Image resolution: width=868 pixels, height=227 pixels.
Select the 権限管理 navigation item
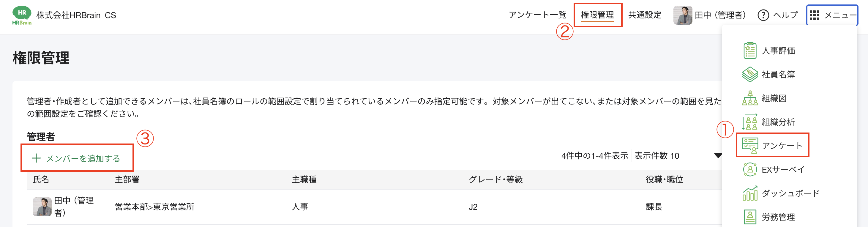[x=598, y=15]
